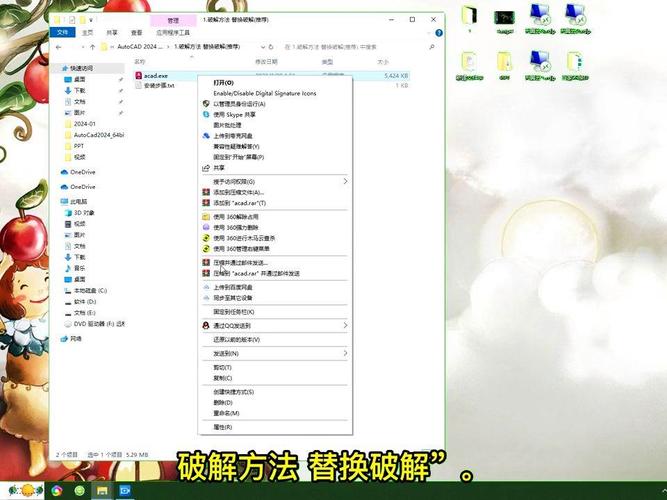Switch to the 查看 ribbon tab

coord(137,32)
